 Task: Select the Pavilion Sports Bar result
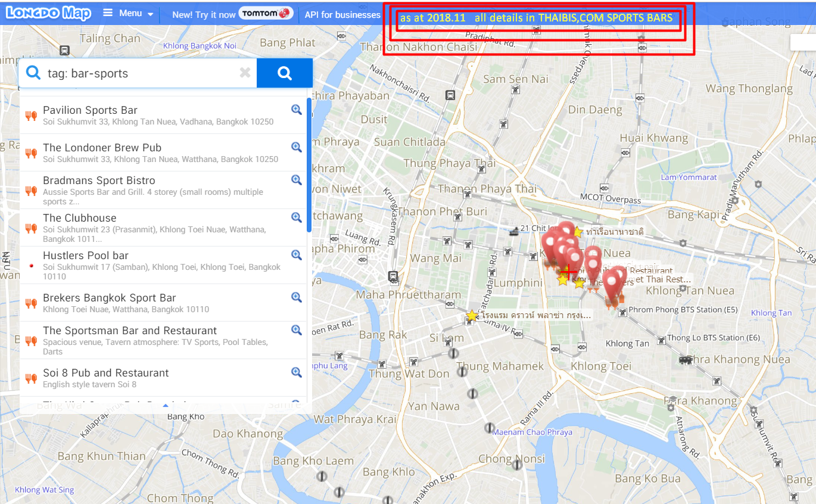point(163,115)
